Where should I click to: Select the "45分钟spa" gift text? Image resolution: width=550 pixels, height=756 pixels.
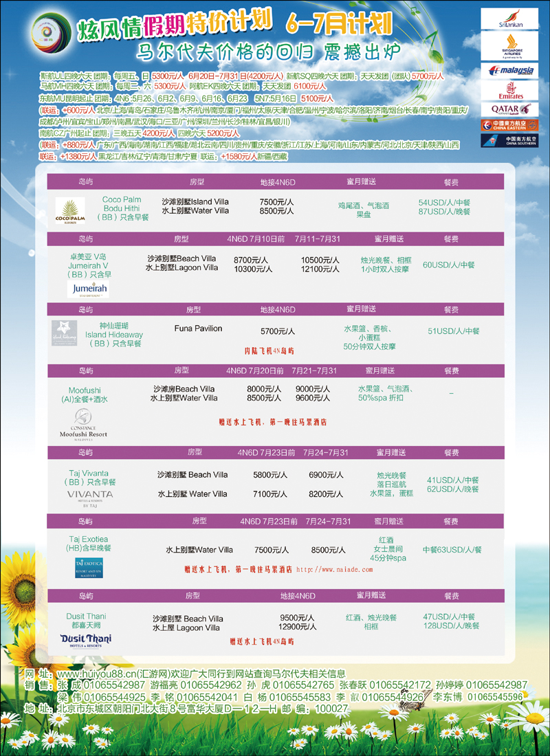(x=388, y=558)
